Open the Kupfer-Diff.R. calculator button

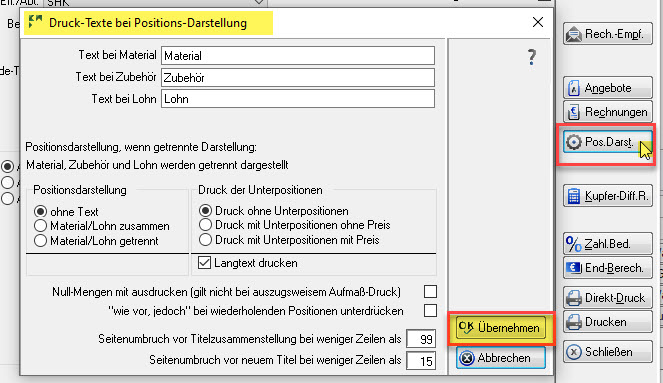pos(608,196)
